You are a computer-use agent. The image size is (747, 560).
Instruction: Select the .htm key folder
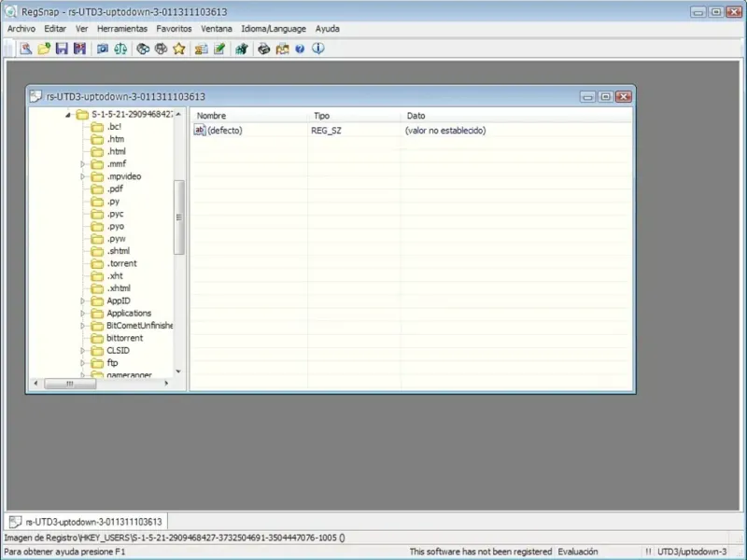click(107, 139)
